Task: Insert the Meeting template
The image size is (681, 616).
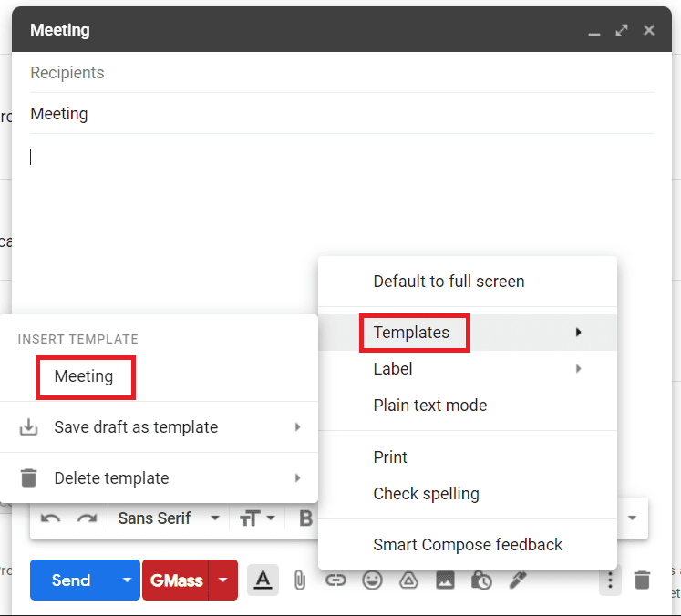Action: pos(84,376)
